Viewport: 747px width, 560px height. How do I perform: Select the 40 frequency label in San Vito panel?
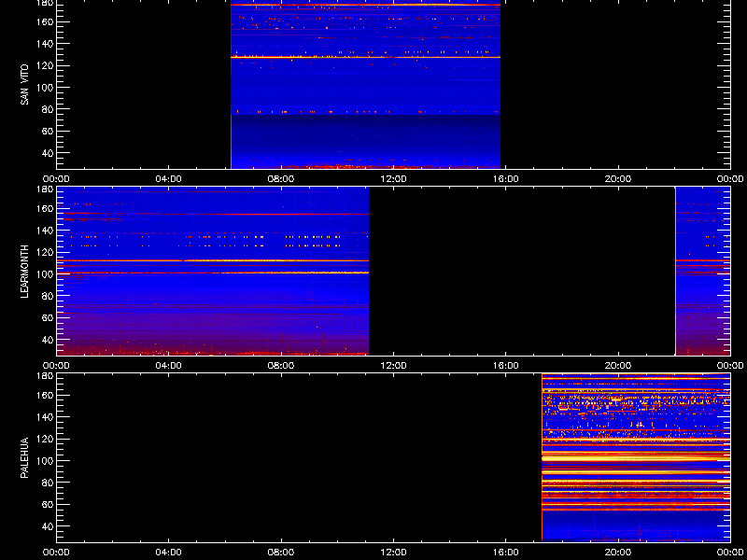tap(49, 153)
